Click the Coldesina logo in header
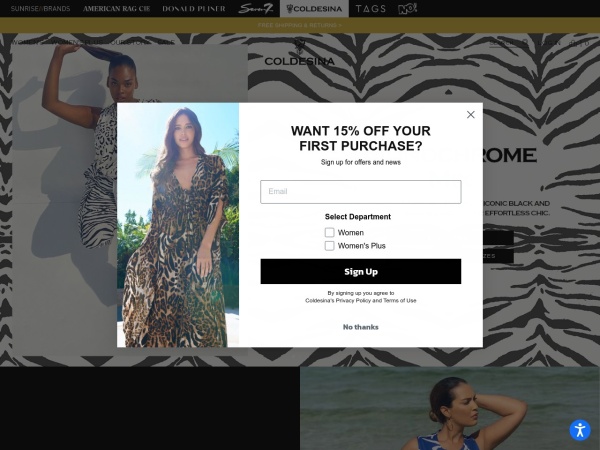Viewport: 600px width, 450px height. point(300,52)
